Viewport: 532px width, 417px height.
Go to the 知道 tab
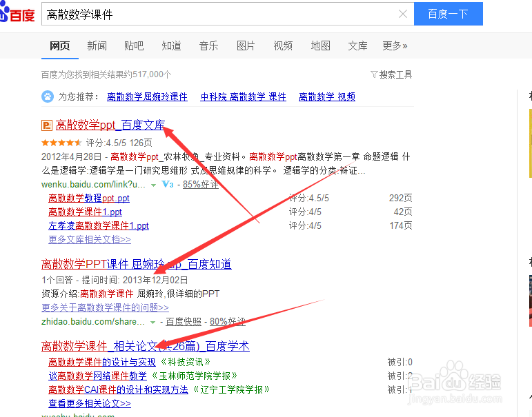(x=171, y=45)
